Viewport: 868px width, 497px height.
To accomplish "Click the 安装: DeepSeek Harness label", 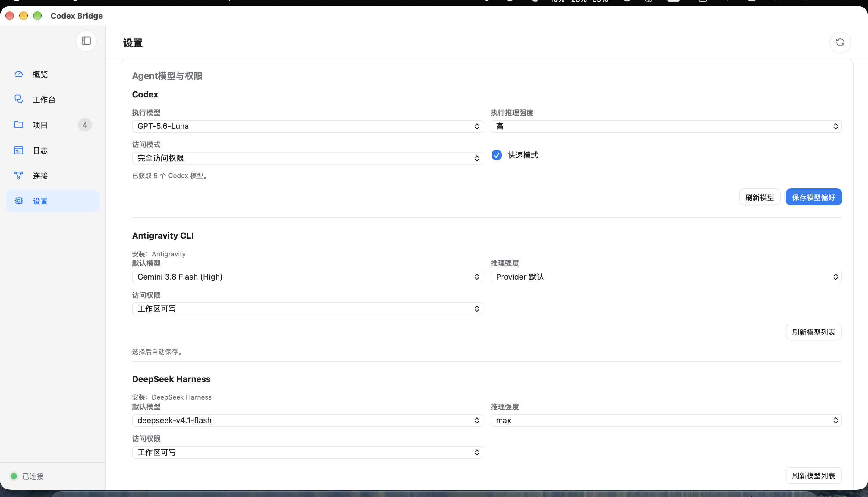I will point(172,397).
